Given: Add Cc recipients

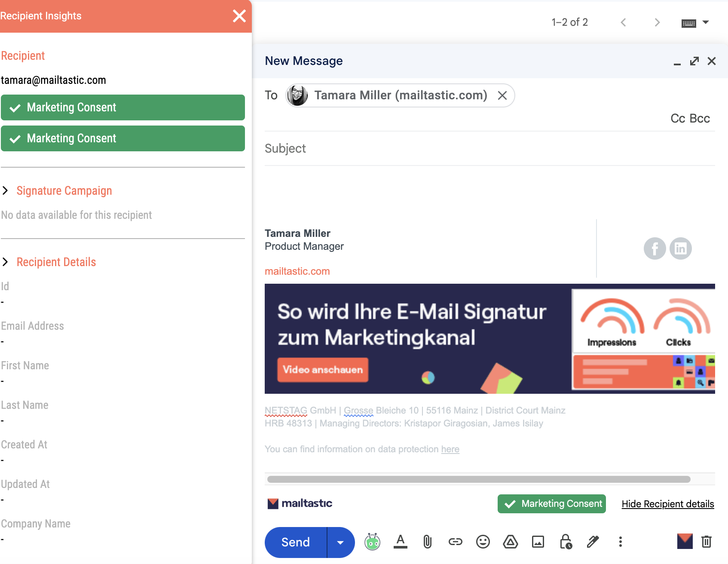Looking at the screenshot, I should pos(678,119).
